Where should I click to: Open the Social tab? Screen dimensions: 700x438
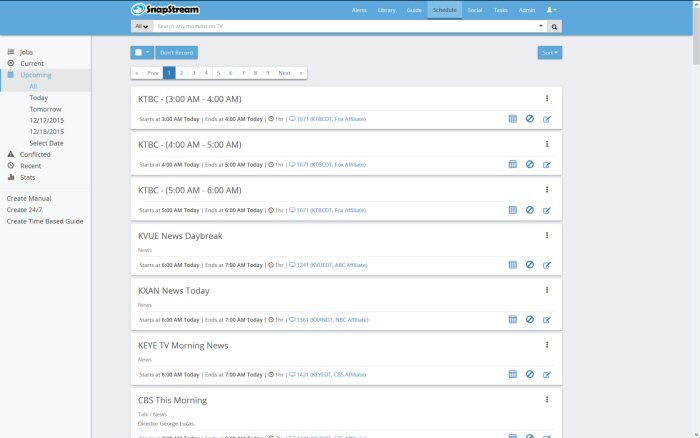[475, 10]
